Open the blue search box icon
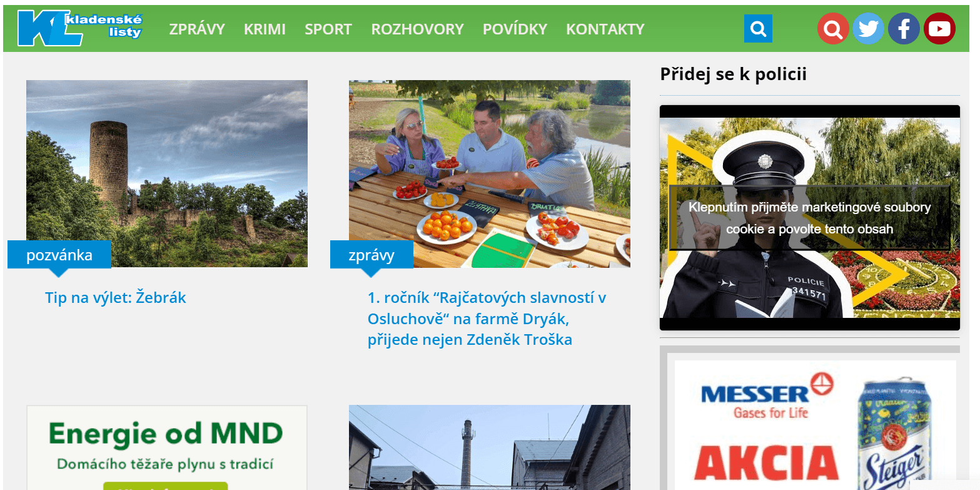The width and height of the screenshot is (980, 490). click(758, 28)
